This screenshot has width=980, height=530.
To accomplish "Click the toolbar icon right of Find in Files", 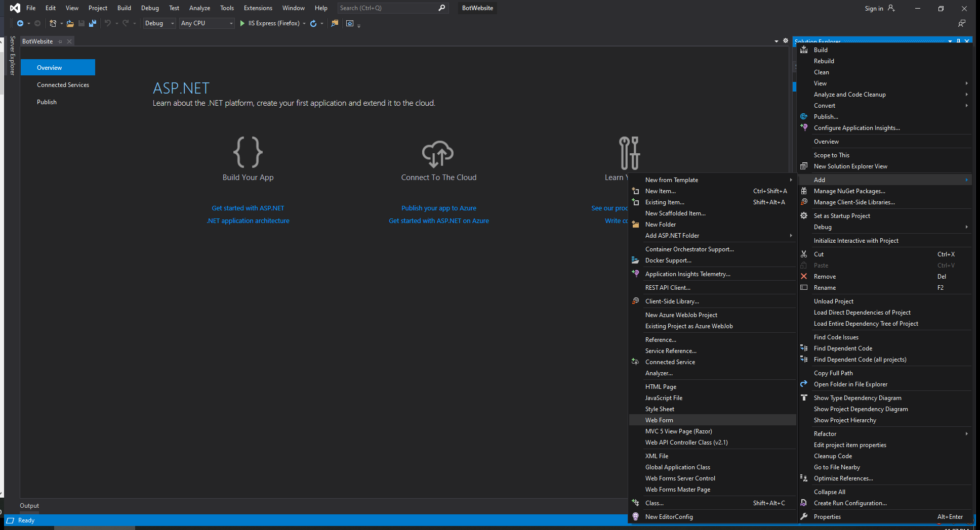I will click(350, 23).
